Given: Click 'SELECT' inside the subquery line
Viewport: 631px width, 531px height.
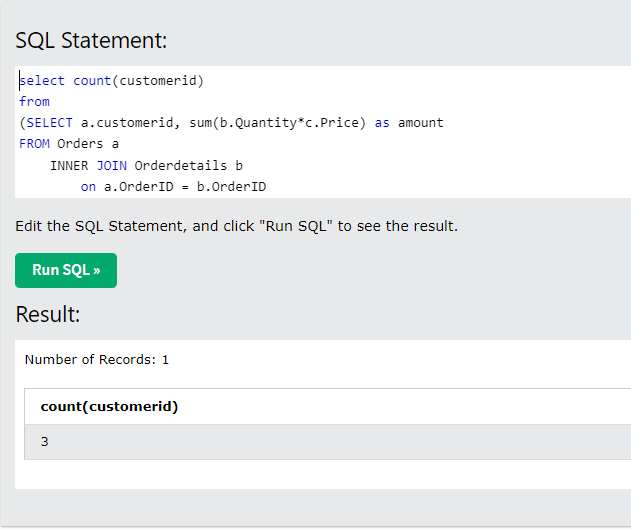Looking at the screenshot, I should pos(49,123).
